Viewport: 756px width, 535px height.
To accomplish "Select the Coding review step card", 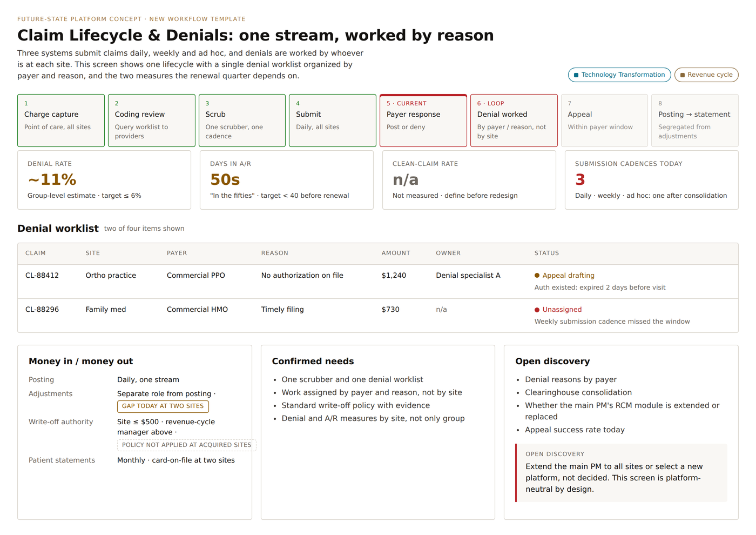I will click(152, 121).
